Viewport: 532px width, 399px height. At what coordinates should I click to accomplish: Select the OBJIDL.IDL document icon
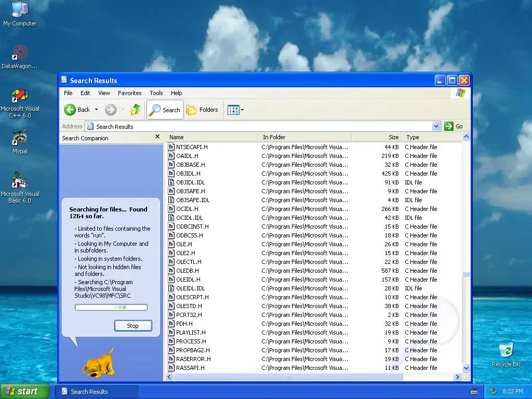[x=171, y=182]
